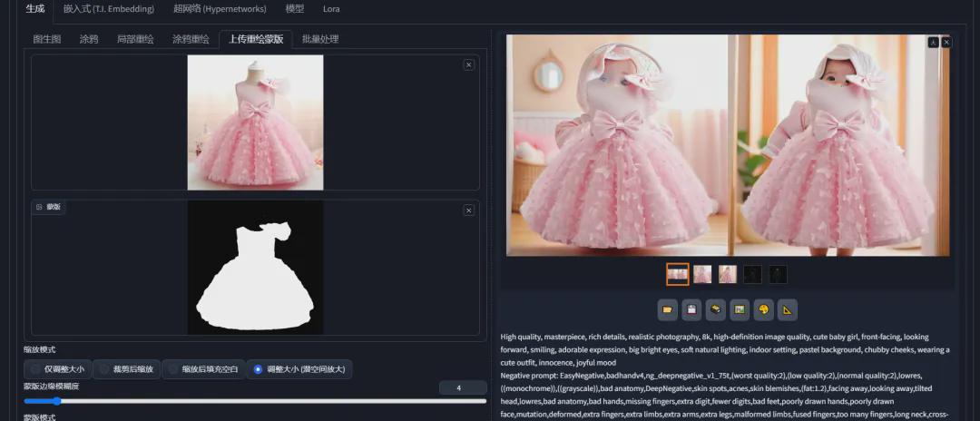
Task: Click the 蒙版模式 label
Action: (39, 416)
